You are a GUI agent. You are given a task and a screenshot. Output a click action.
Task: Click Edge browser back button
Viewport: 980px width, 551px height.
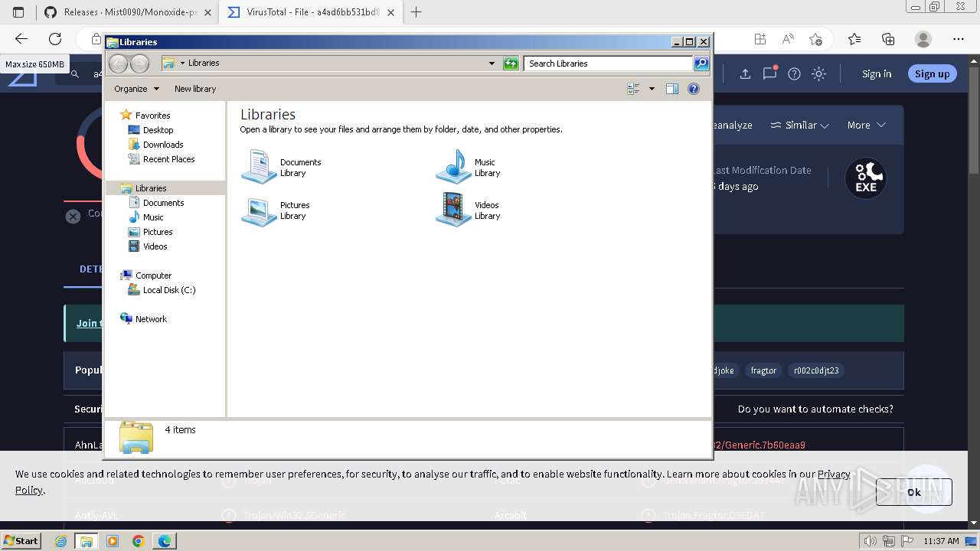pos(21,39)
